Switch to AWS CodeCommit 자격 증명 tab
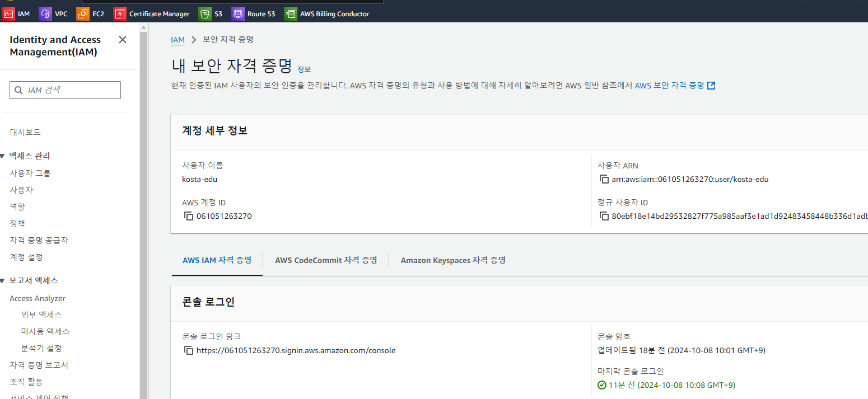Viewport: 868px width, 399px height. tap(326, 260)
